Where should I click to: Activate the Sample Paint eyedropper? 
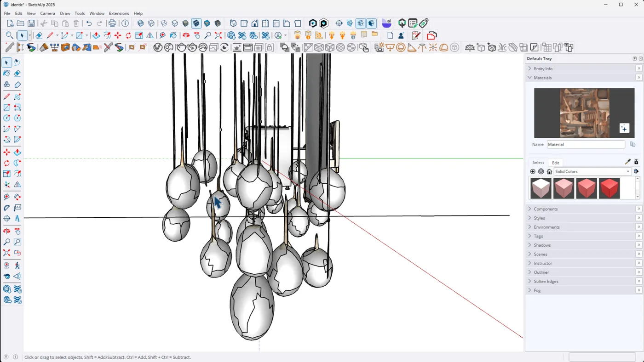pyautogui.click(x=627, y=162)
